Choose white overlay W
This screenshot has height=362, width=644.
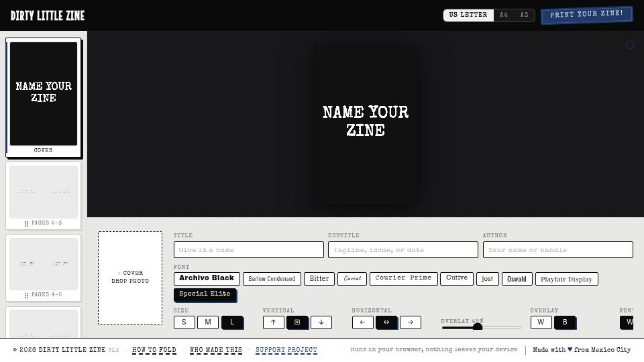[x=541, y=322]
